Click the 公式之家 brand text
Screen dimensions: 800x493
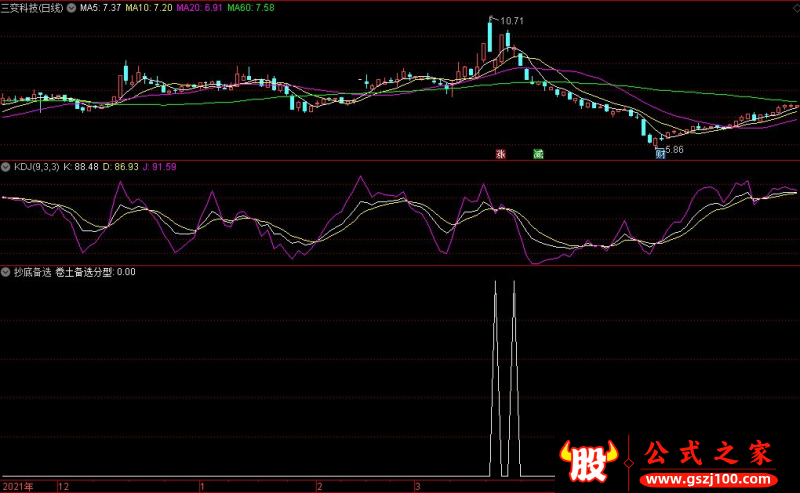708,453
